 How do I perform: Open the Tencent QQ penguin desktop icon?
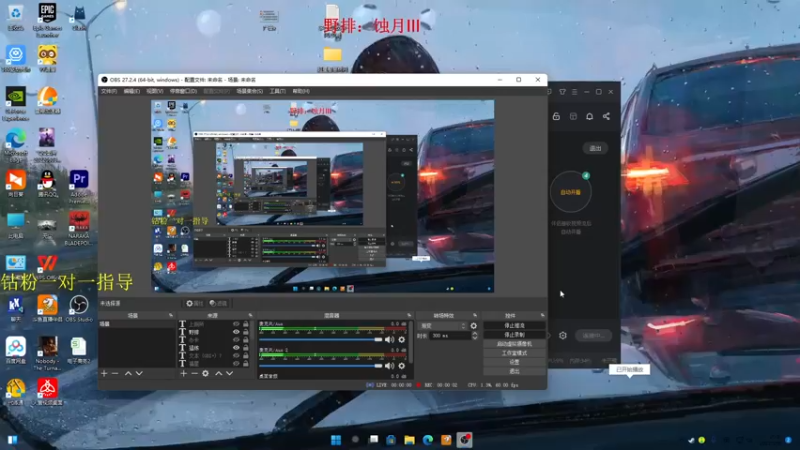point(47,184)
